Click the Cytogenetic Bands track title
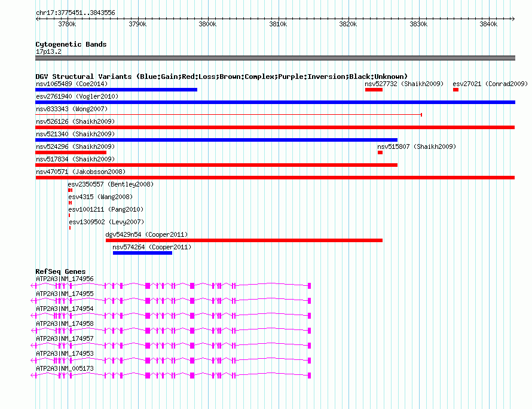 71,44
